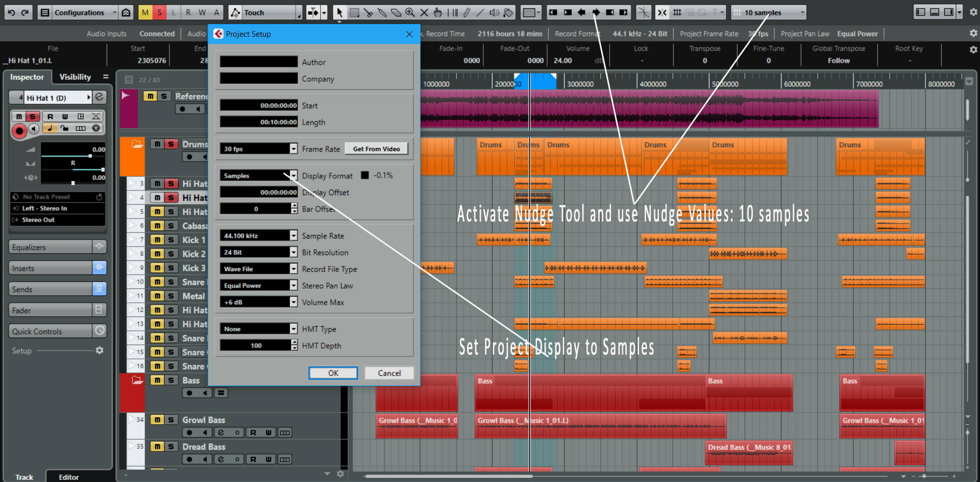Click the pan slider in Inspector

click(x=73, y=169)
